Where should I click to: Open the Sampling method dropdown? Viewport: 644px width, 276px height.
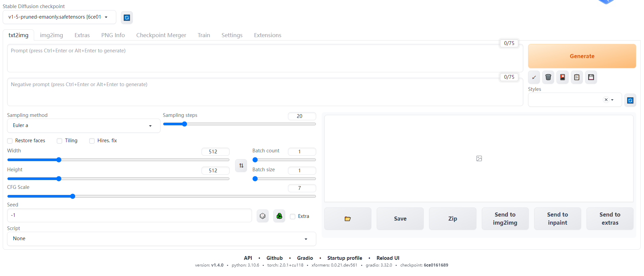point(83,126)
